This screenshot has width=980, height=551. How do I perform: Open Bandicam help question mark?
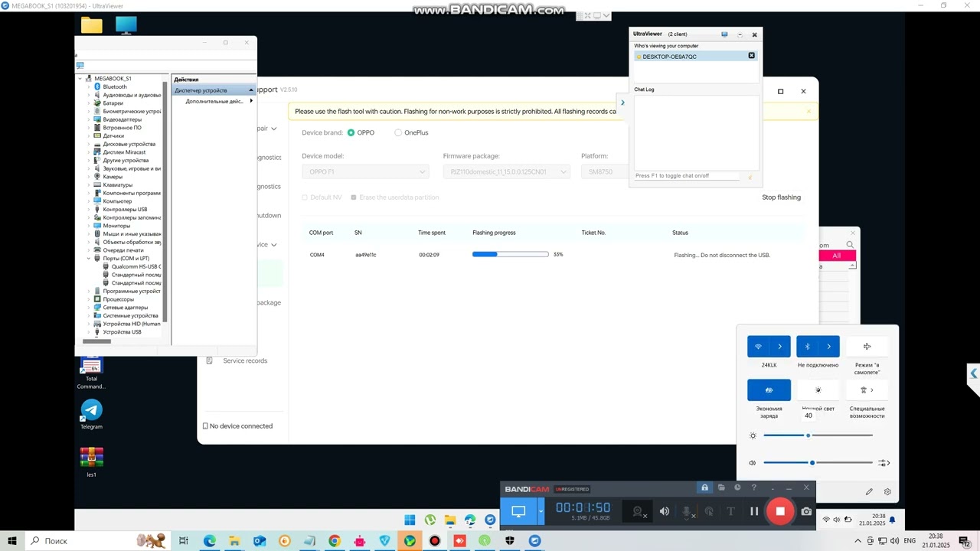[x=754, y=487]
